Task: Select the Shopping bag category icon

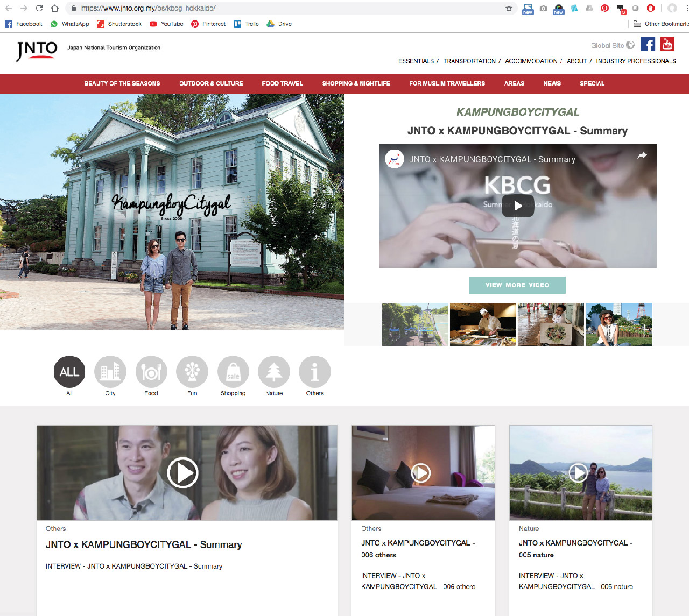Action: pyautogui.click(x=233, y=372)
